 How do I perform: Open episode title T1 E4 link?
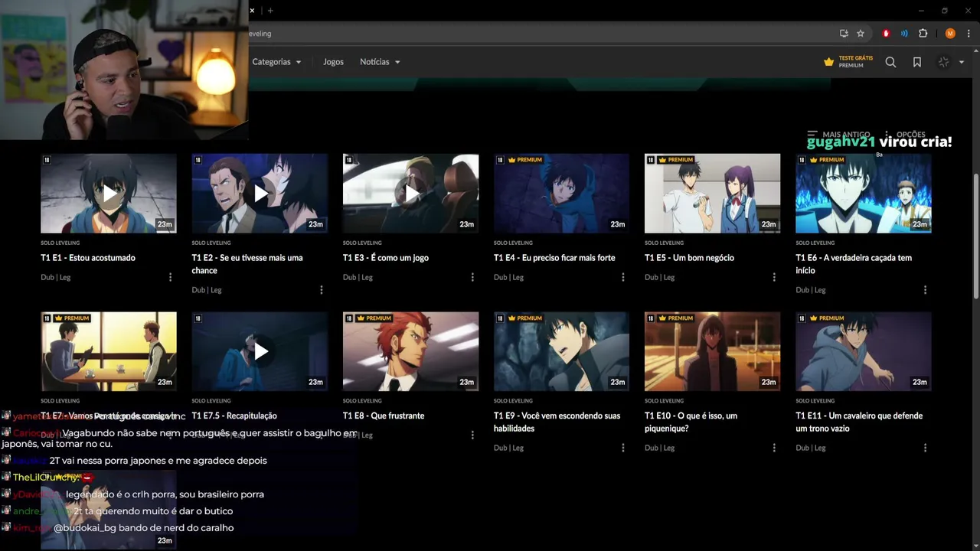click(554, 258)
